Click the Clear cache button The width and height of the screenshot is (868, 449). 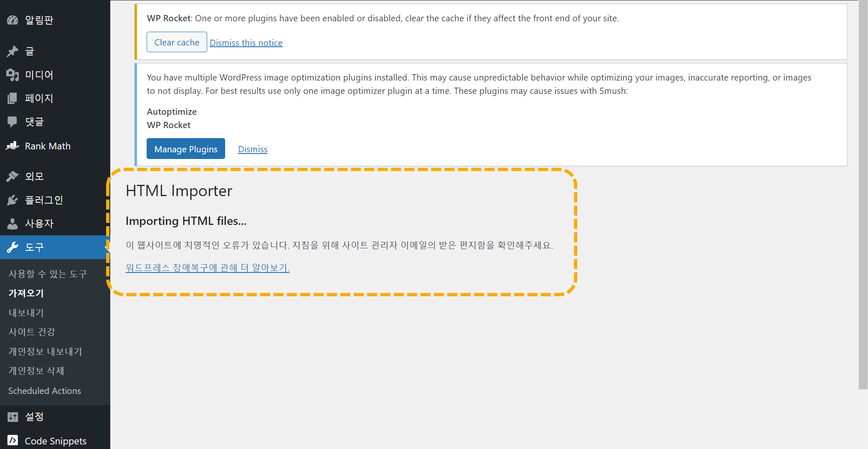tap(177, 42)
